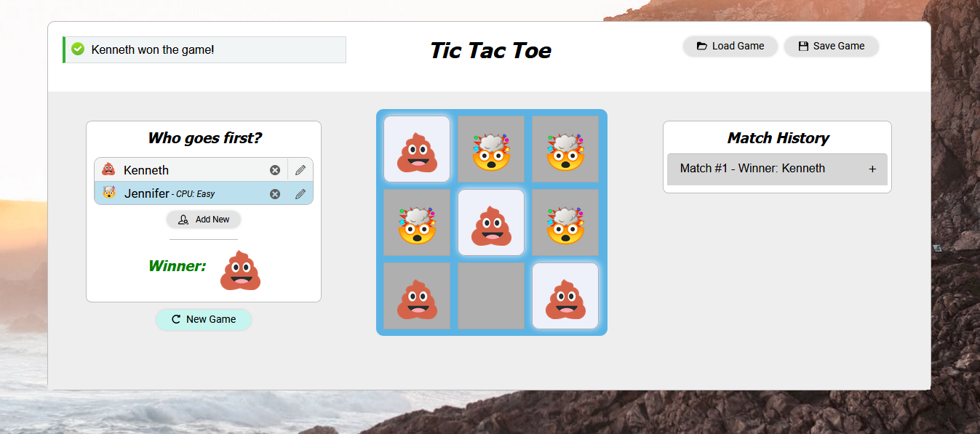Viewport: 980px width, 434px height.
Task: Click the 'Who goes first?' heading
Action: pos(204,138)
